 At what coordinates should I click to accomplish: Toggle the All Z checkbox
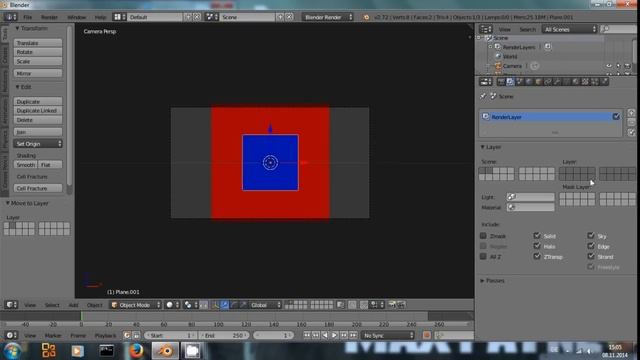[x=483, y=256]
